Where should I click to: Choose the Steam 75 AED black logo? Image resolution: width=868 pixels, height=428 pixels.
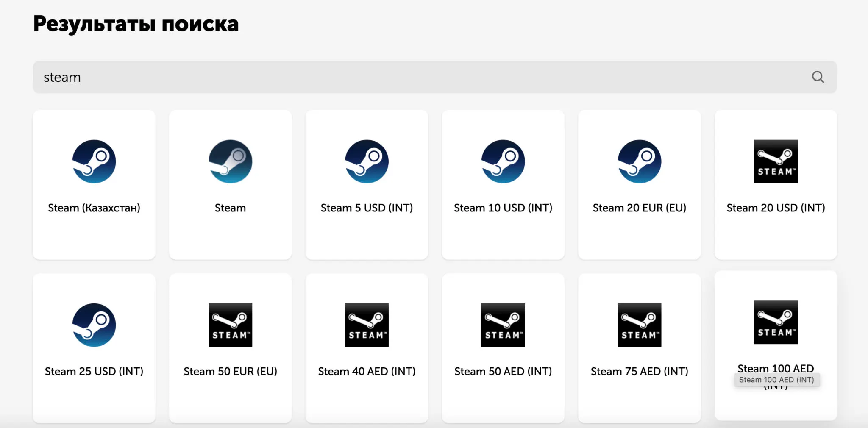639,325
